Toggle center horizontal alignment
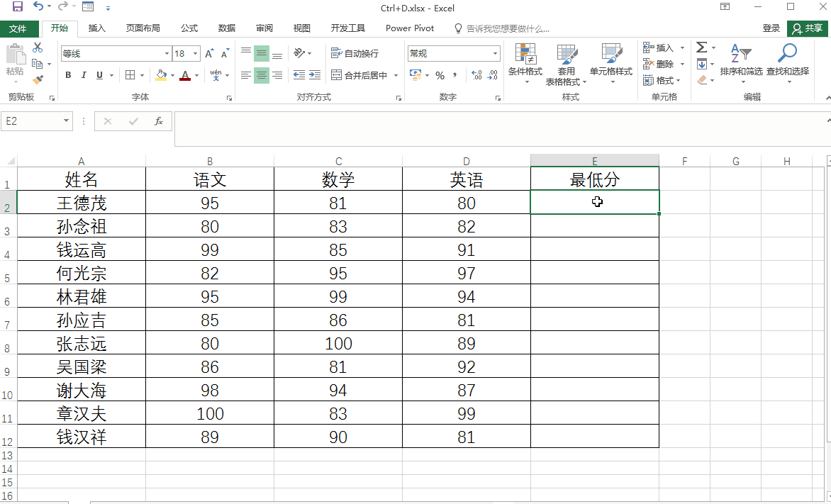Viewport: 831px width, 504px height. coord(261,75)
